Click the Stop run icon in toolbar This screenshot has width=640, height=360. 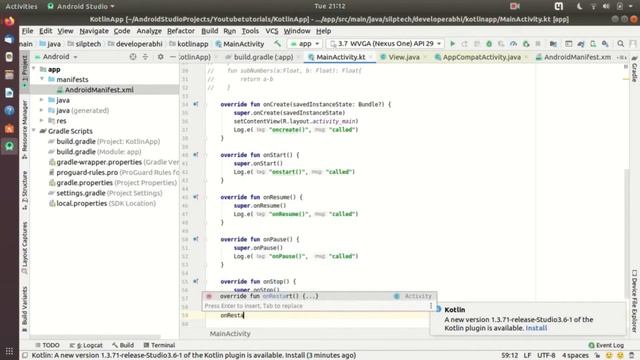coord(538,44)
